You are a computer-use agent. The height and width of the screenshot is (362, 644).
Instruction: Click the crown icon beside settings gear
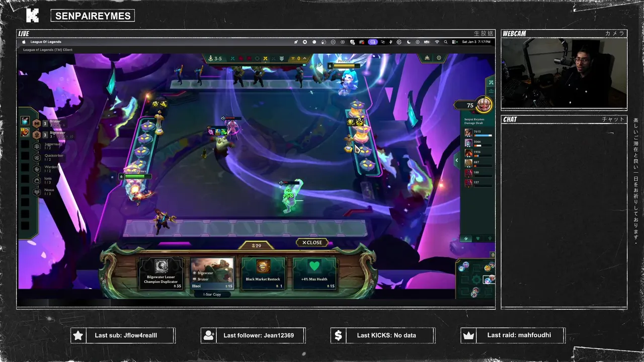tap(427, 58)
